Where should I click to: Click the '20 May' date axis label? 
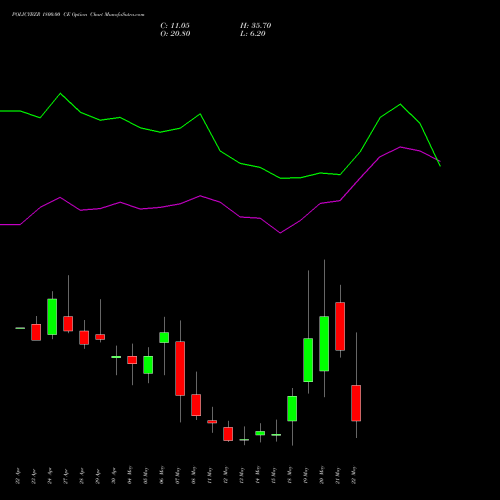pyautogui.click(x=322, y=475)
